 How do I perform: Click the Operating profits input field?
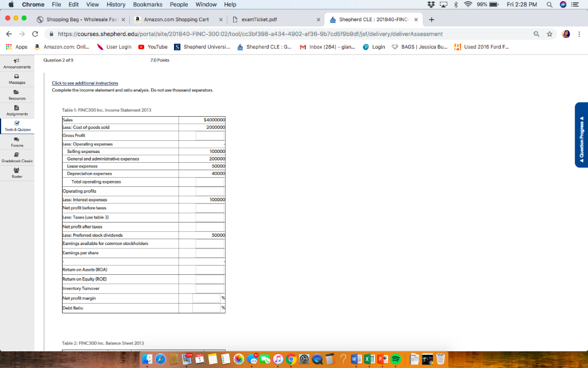[210, 191]
